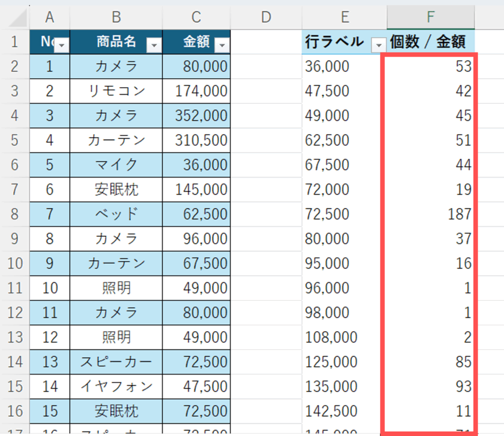Select cell containing リモコン
Viewport: 504px width, 436px height.
(x=116, y=91)
